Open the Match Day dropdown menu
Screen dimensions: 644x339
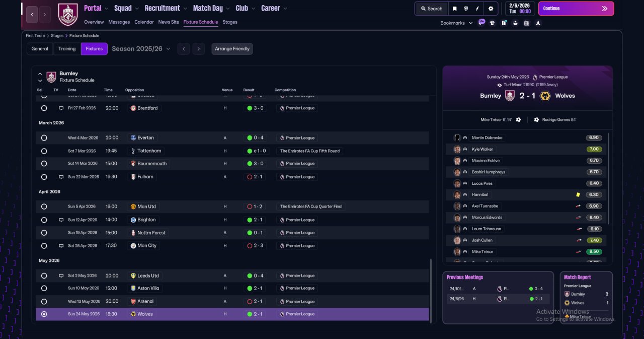(x=211, y=8)
